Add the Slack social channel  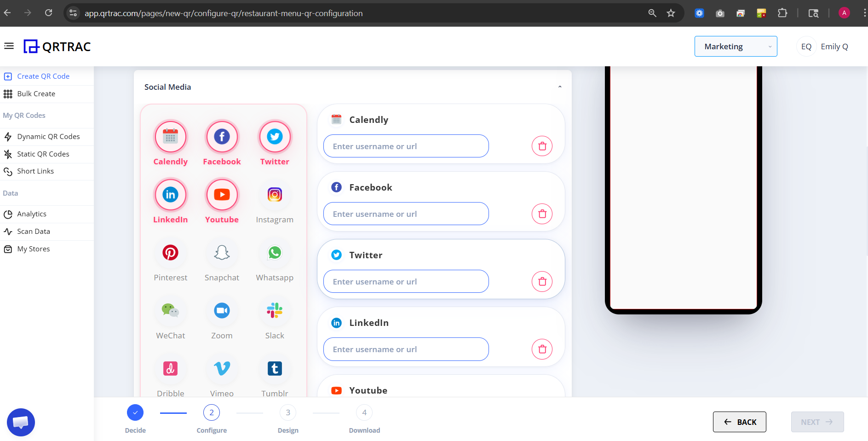(275, 310)
